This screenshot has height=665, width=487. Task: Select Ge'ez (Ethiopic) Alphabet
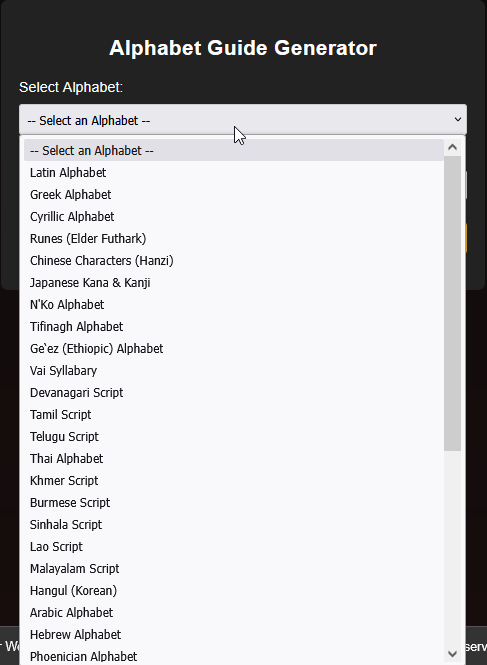(x=234, y=349)
